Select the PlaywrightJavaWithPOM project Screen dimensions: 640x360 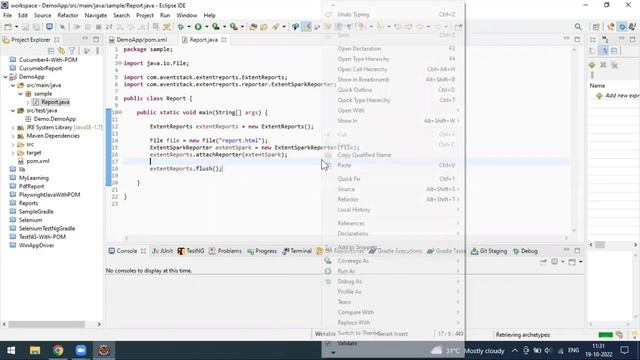[49, 195]
